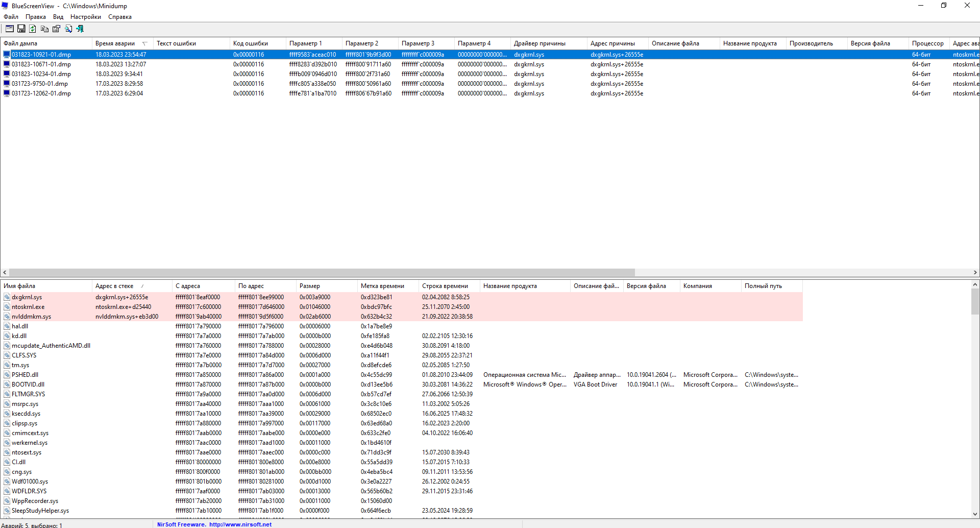980x528 pixels.
Task: Select dump icon for 031723-12062-01.dmp
Action: [7, 93]
